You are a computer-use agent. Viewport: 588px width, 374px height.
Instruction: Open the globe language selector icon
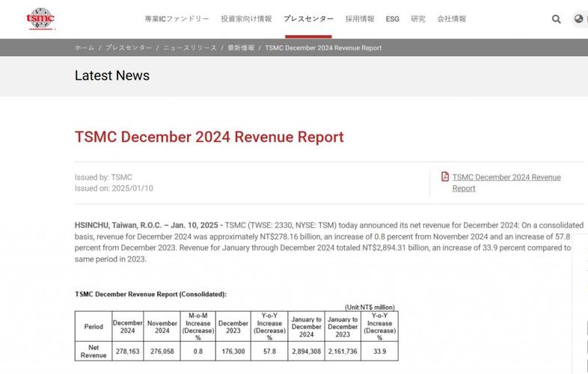tap(578, 19)
